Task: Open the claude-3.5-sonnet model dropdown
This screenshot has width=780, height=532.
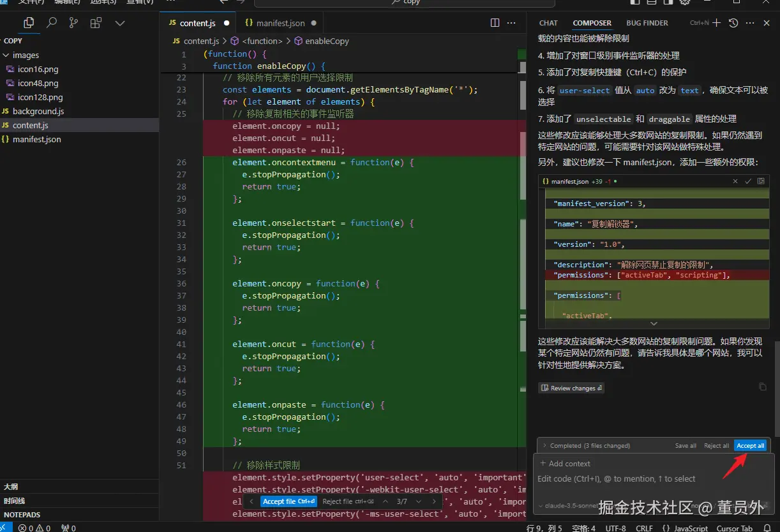Action: click(568, 505)
